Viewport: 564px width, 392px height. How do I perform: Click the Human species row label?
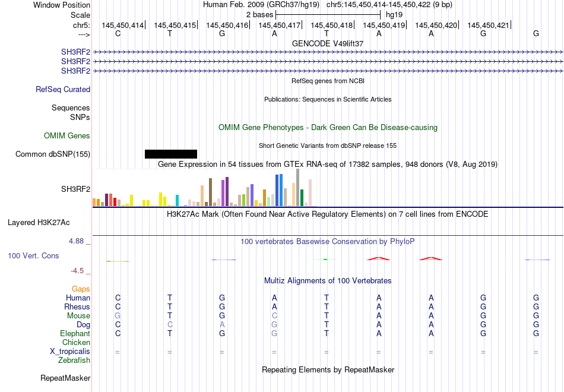(x=78, y=298)
